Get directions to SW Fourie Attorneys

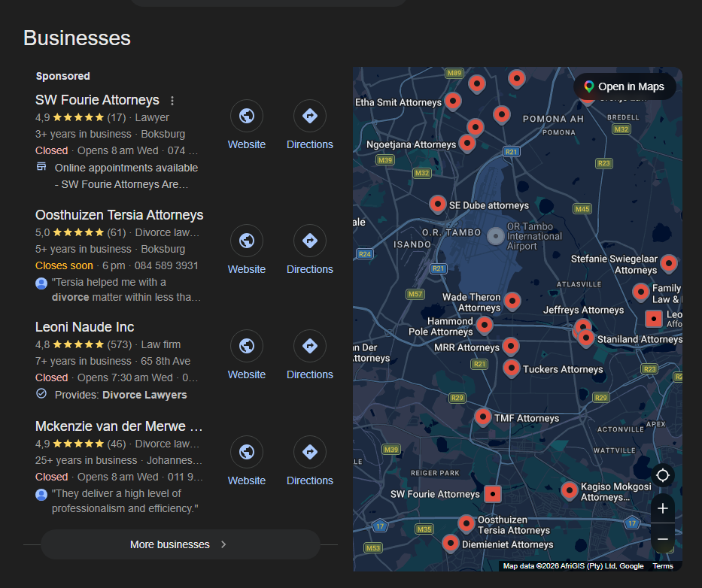tap(310, 116)
